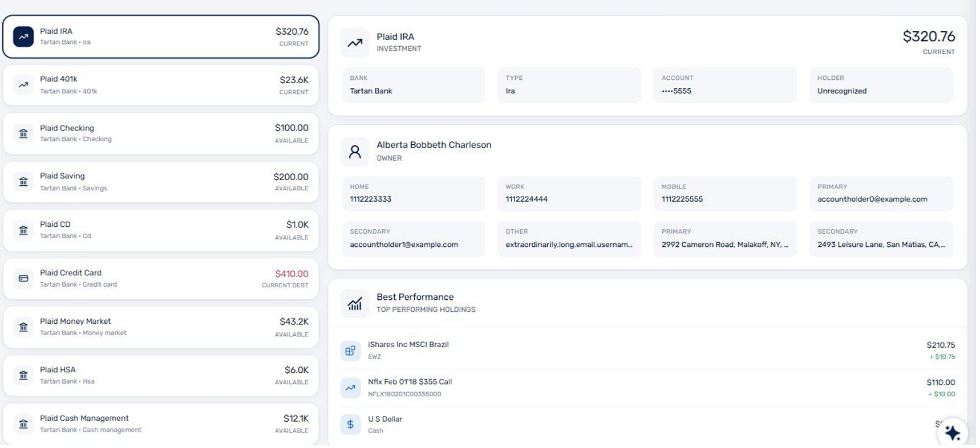980x448 pixels.
Task: Click the Plaid 401k trend icon
Action: tap(23, 85)
